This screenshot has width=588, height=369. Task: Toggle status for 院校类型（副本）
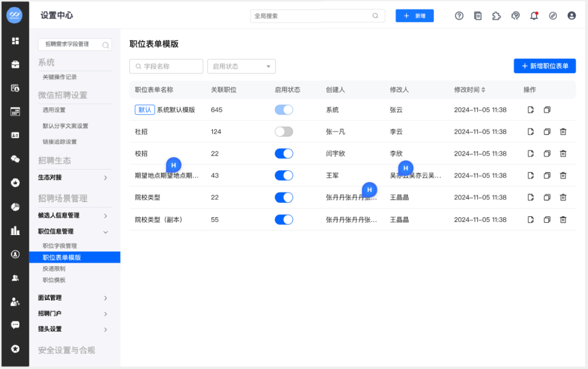click(284, 220)
